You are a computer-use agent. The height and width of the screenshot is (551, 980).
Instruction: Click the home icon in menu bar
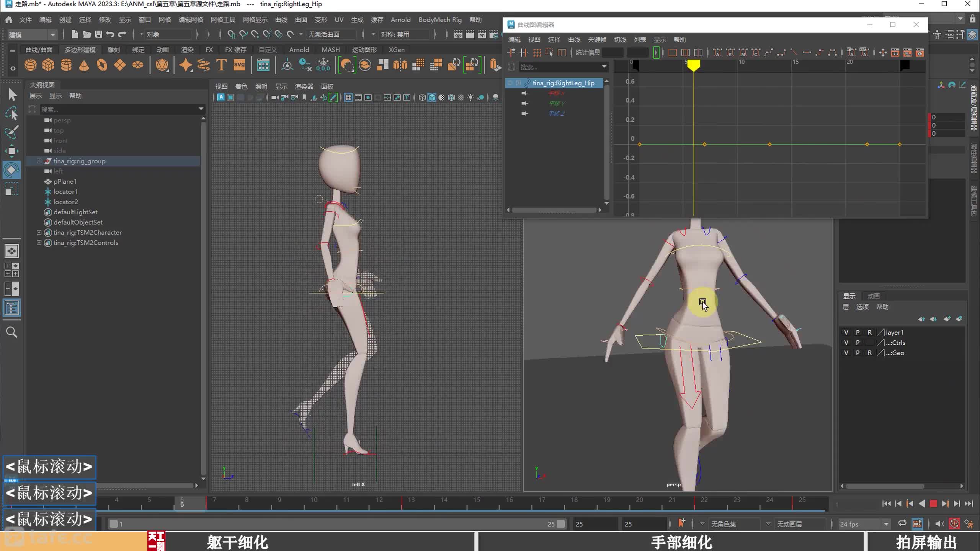coord(8,20)
